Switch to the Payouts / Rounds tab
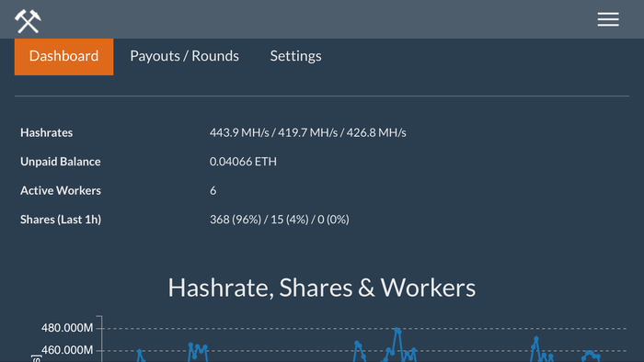Screen dimensions: 644x362 point(184,56)
